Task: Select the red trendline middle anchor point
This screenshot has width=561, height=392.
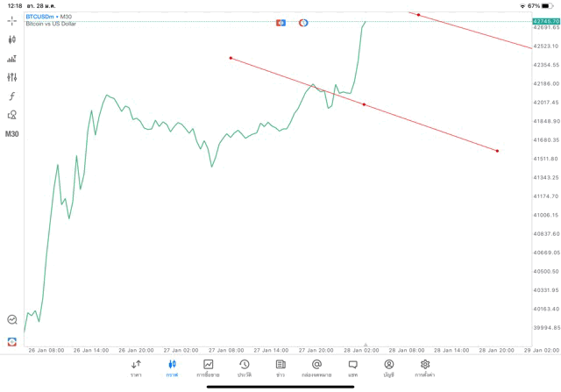Action: pyautogui.click(x=364, y=105)
